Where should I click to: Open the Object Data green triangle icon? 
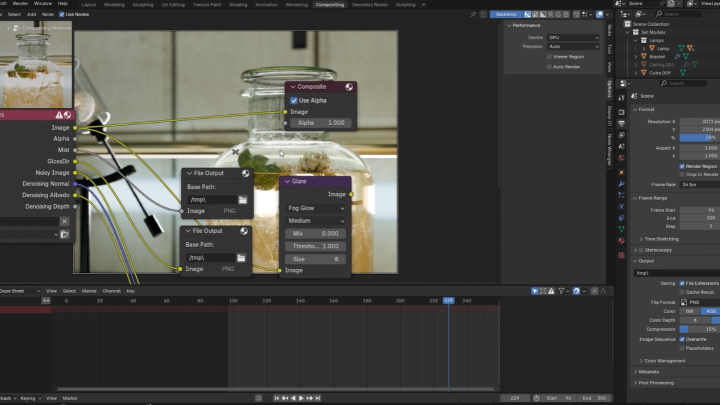click(x=621, y=229)
